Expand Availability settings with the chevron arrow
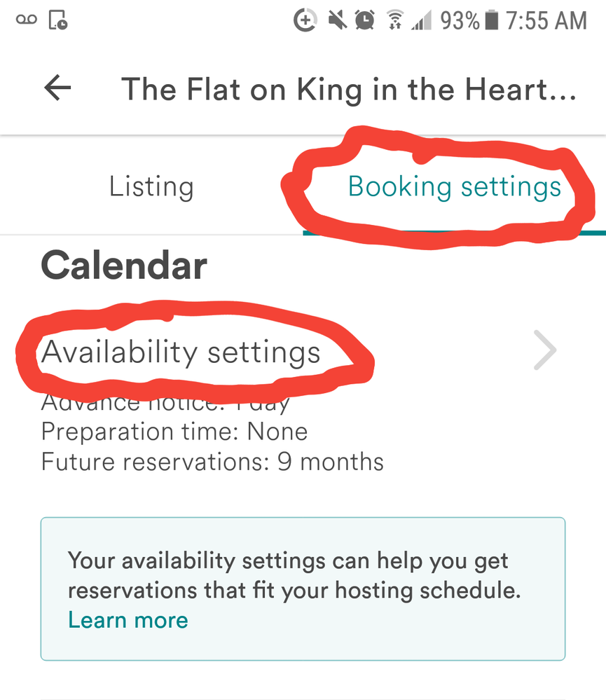The height and width of the screenshot is (700, 606). click(544, 350)
